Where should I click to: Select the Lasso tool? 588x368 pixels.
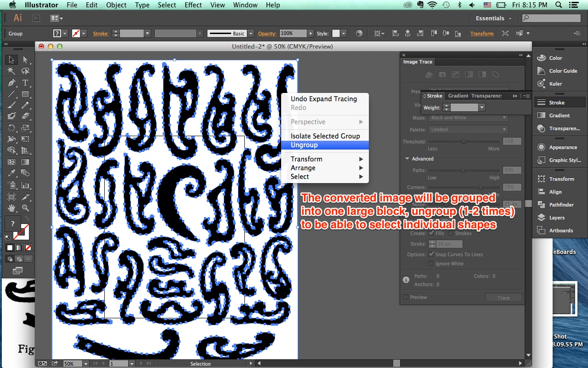[25, 71]
